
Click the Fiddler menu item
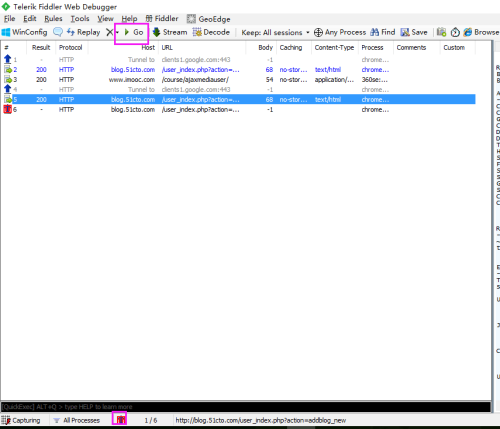[162, 19]
